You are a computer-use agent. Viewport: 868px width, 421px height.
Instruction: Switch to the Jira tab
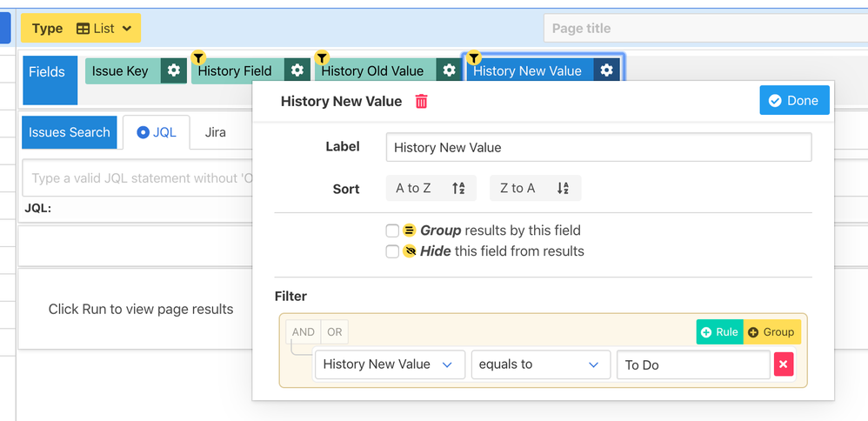pos(216,132)
